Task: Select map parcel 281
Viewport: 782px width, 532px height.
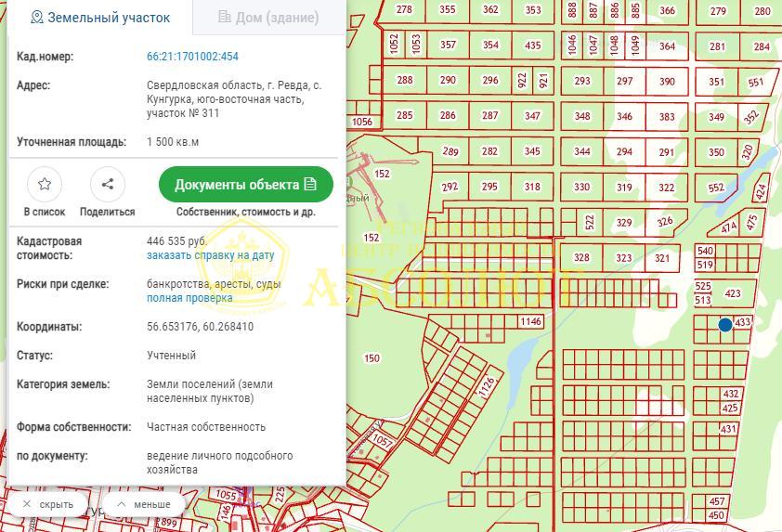Action: click(717, 46)
